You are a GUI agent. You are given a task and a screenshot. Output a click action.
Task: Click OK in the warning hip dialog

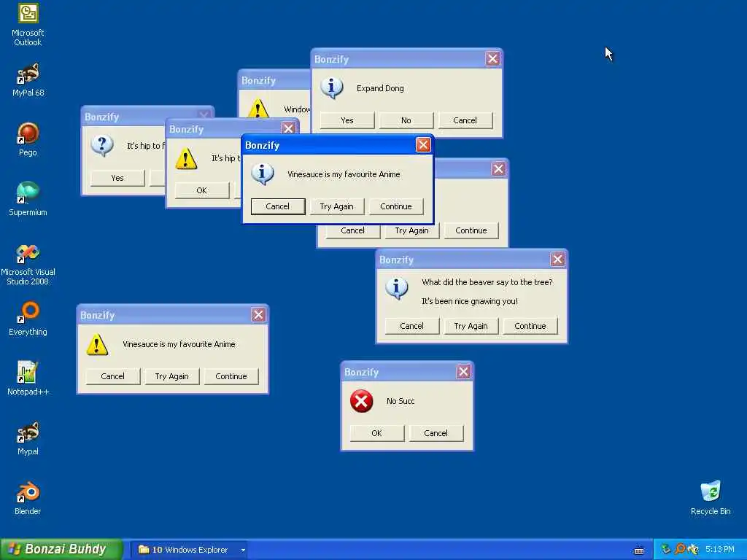[x=202, y=190]
